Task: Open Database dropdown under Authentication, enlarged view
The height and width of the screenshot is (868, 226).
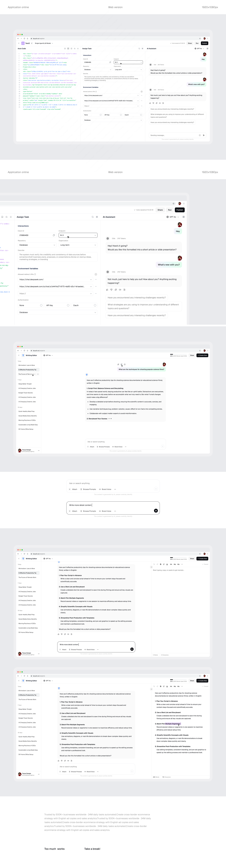Action: [x=57, y=312]
